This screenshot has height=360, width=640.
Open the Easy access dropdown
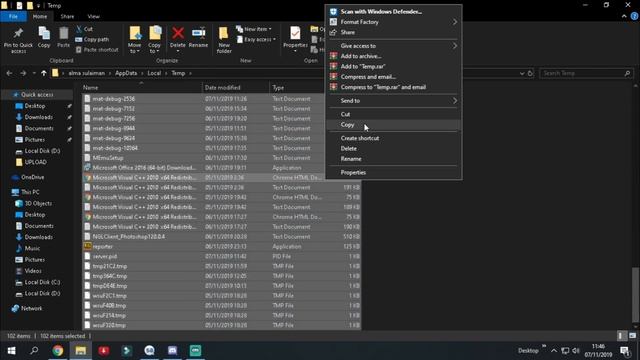point(256,40)
